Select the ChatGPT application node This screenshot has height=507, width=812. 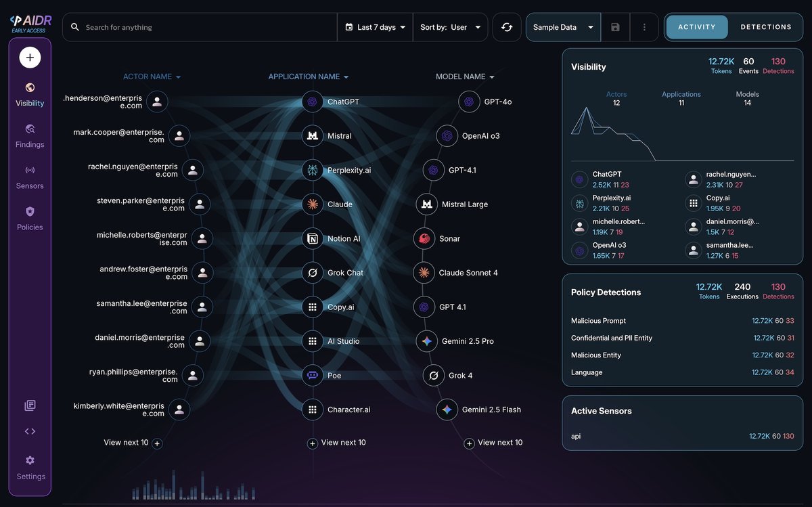point(313,102)
